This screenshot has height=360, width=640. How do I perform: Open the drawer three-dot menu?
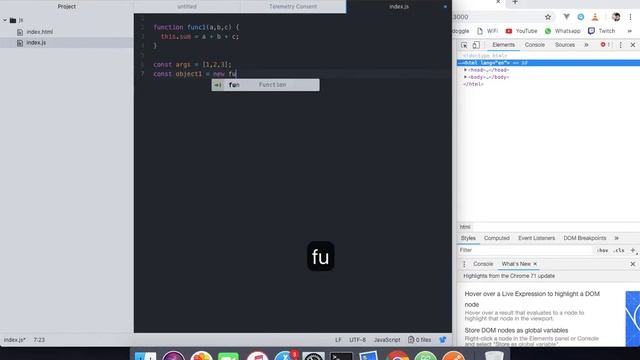tap(464, 264)
